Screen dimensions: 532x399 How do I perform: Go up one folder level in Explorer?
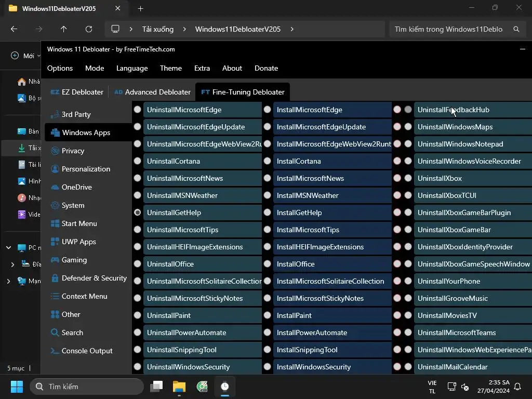[63, 29]
